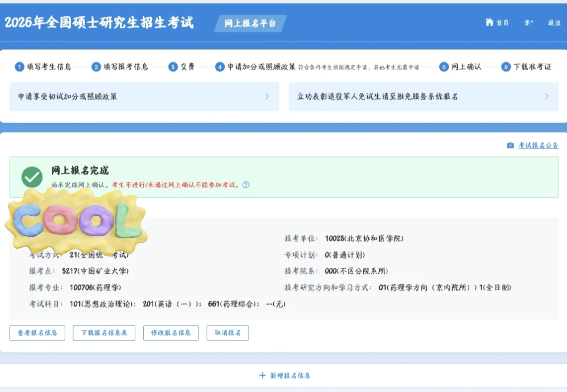Click the numbered circle icon for step 1 填写考生信息
Screen dimensions: 567x392
coord(20,67)
